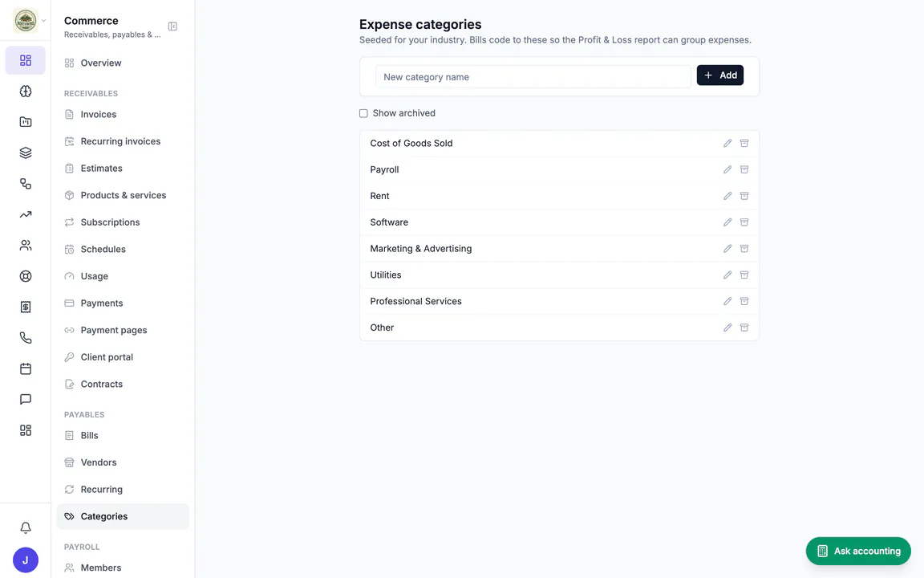Edit the Utilities category
Screen dimensions: 924x578
tap(727, 275)
